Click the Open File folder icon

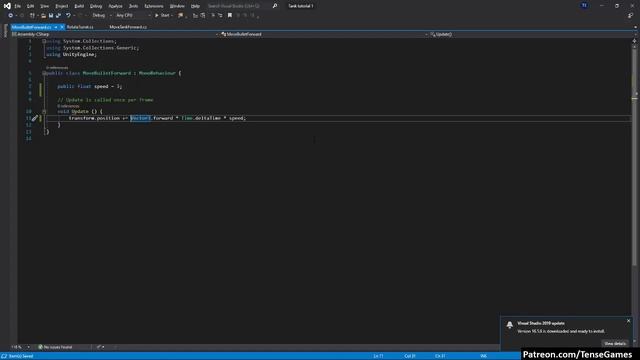(43, 16)
